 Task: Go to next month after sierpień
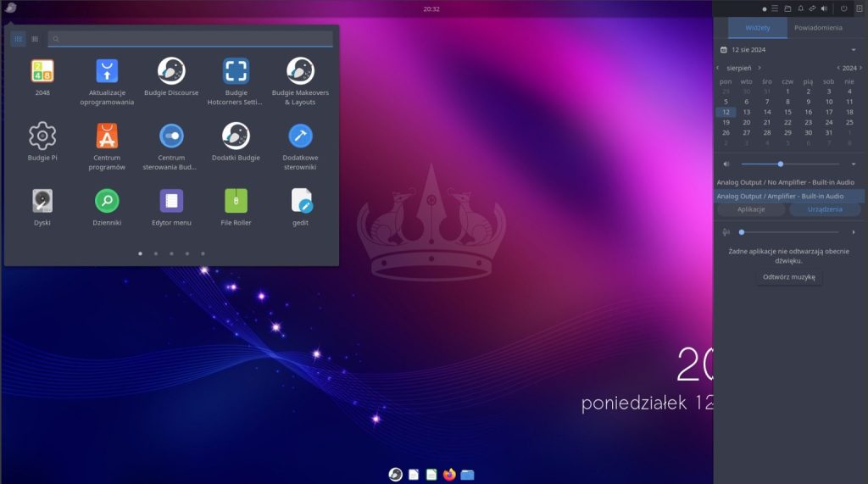click(x=759, y=68)
